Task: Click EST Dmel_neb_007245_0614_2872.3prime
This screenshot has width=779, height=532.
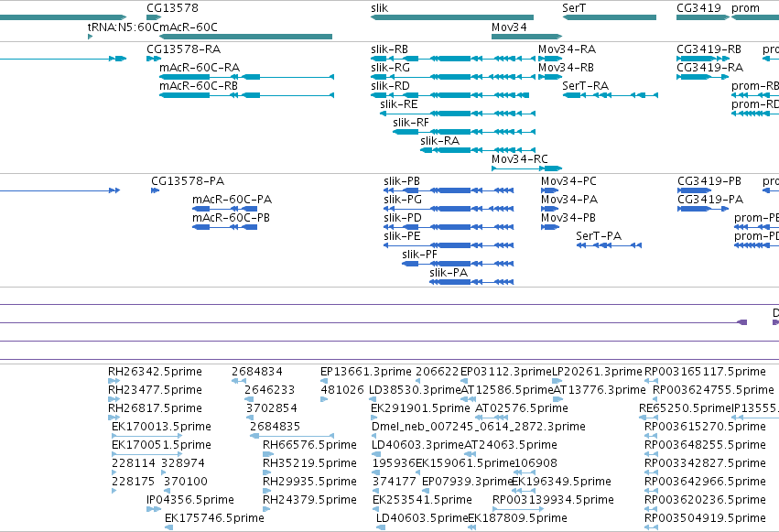Action: click(374, 436)
